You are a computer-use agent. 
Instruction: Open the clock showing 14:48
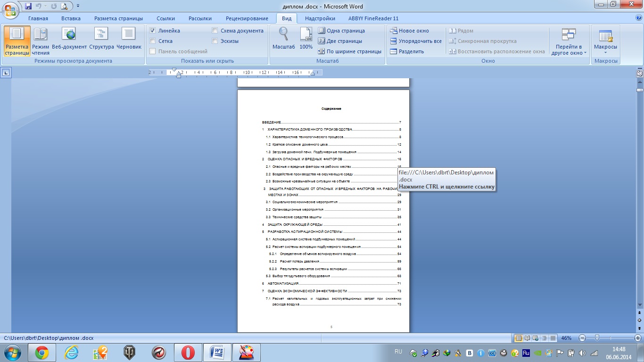619,353
